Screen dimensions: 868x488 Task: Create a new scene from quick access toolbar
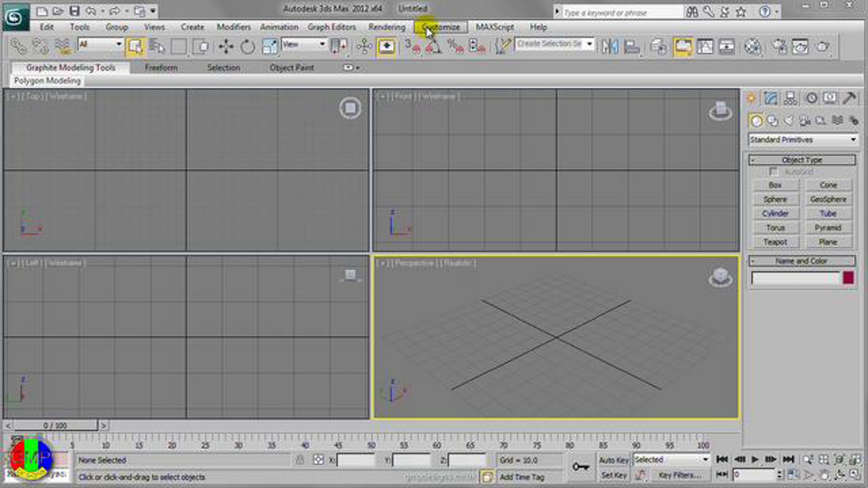point(42,11)
